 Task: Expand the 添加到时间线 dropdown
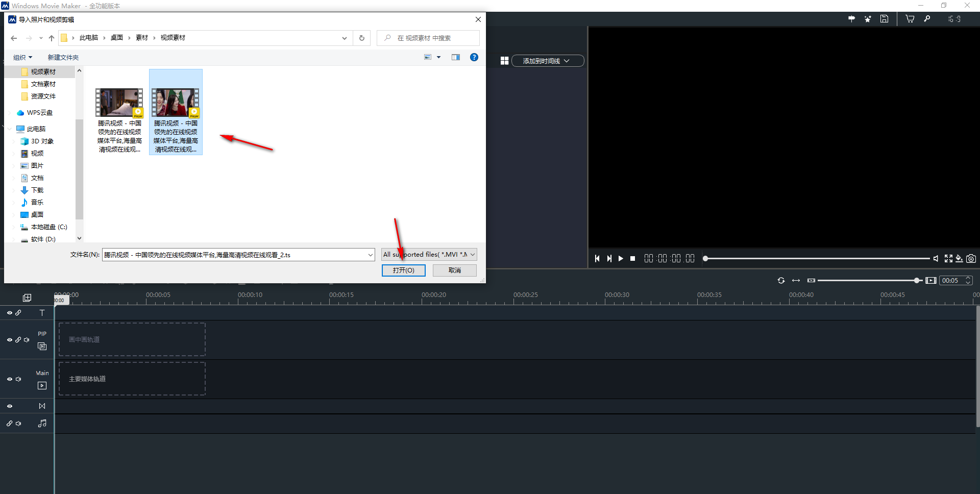(x=547, y=61)
